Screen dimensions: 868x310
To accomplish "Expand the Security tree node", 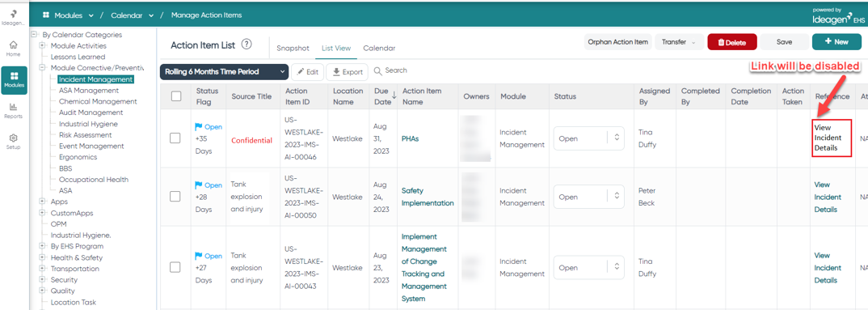I will [42, 279].
